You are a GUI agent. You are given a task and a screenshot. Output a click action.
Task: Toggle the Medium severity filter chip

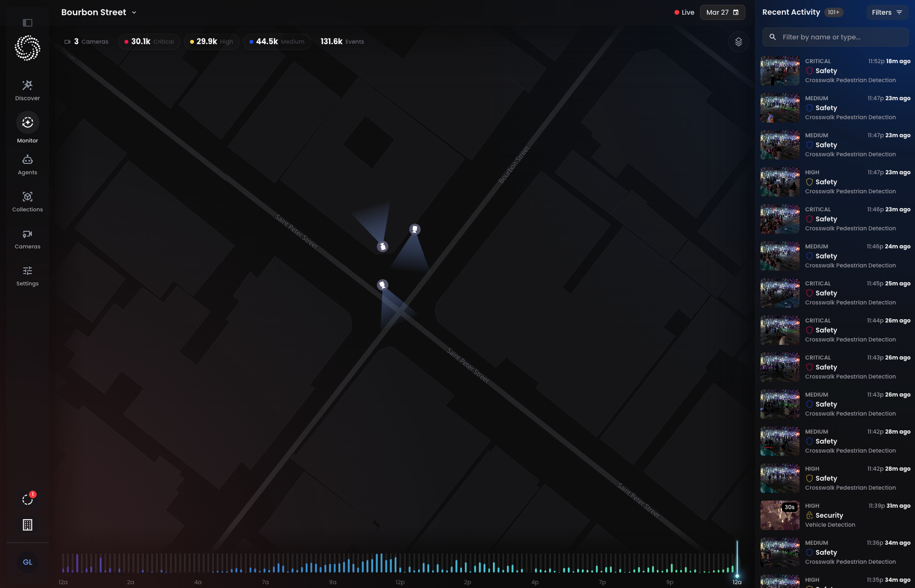point(277,42)
